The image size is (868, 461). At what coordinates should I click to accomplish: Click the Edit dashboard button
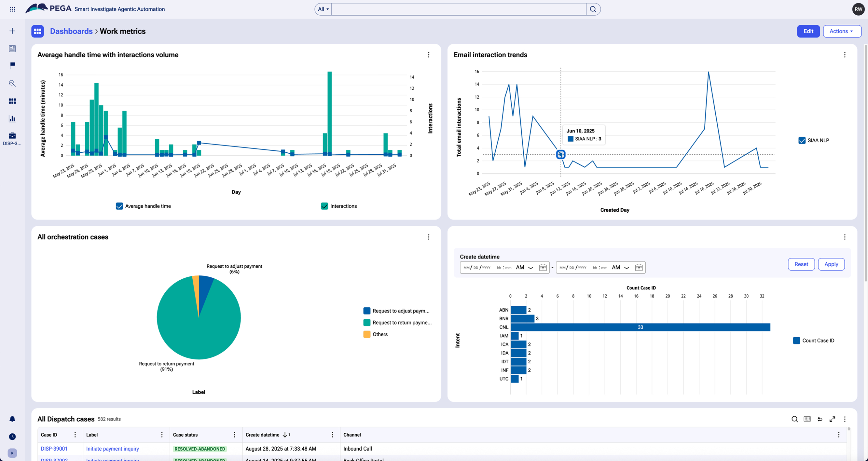tap(808, 31)
